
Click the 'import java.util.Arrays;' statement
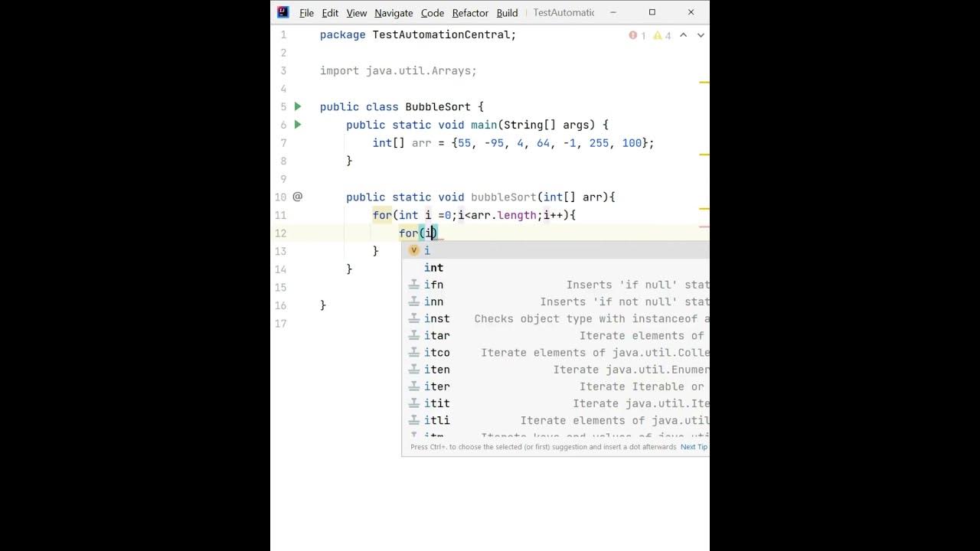click(x=398, y=70)
